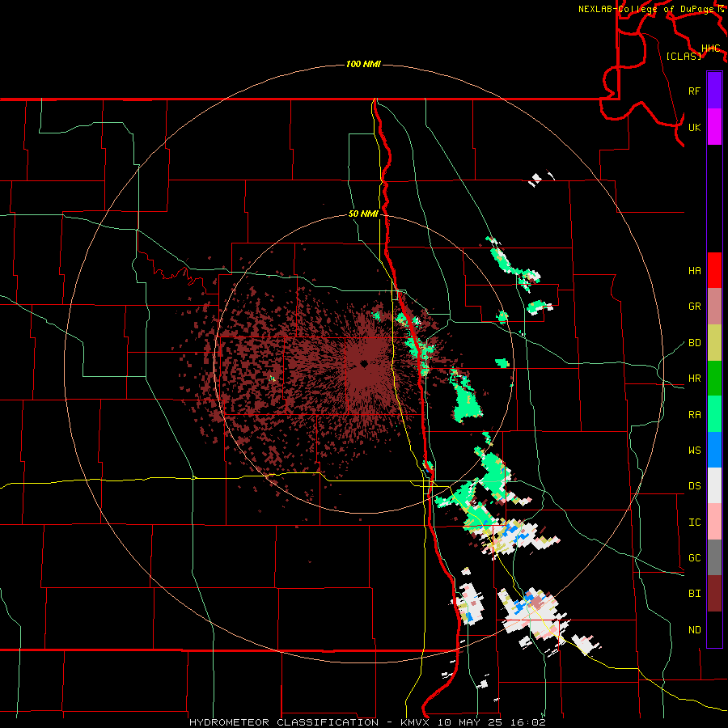
Task: Click the RA bright green legend swatch
Action: tap(714, 414)
